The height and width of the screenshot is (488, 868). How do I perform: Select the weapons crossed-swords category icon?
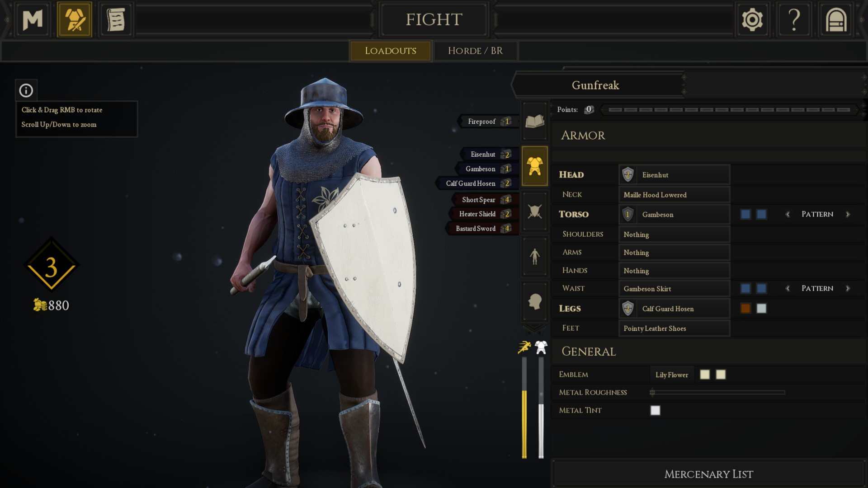[x=535, y=211]
